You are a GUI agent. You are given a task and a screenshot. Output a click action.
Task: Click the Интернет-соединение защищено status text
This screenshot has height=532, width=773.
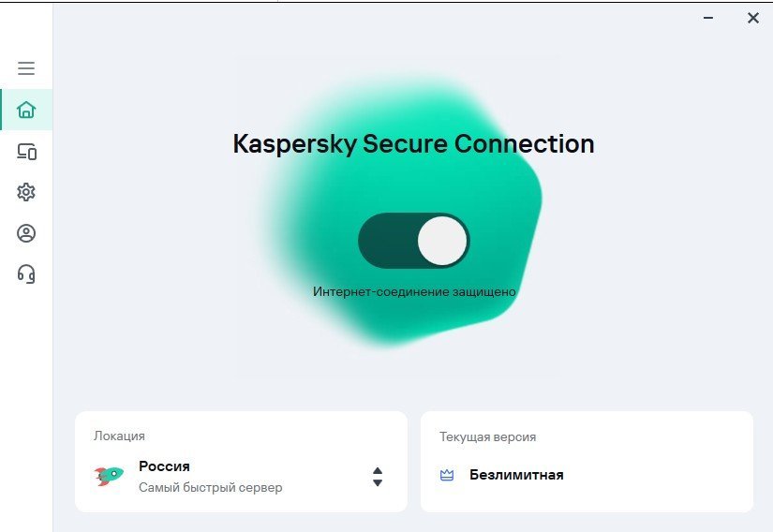[414, 291]
